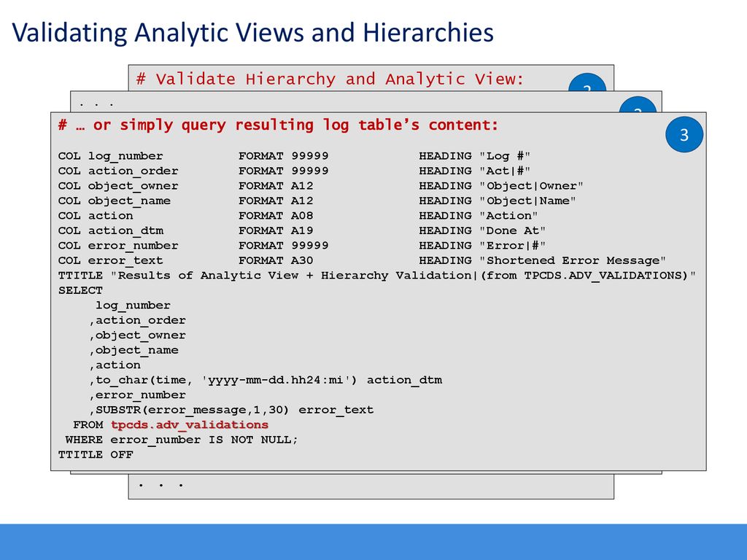Select the "action_dtm" alias after to_char
Screen dimensions: 747x560
404,380
